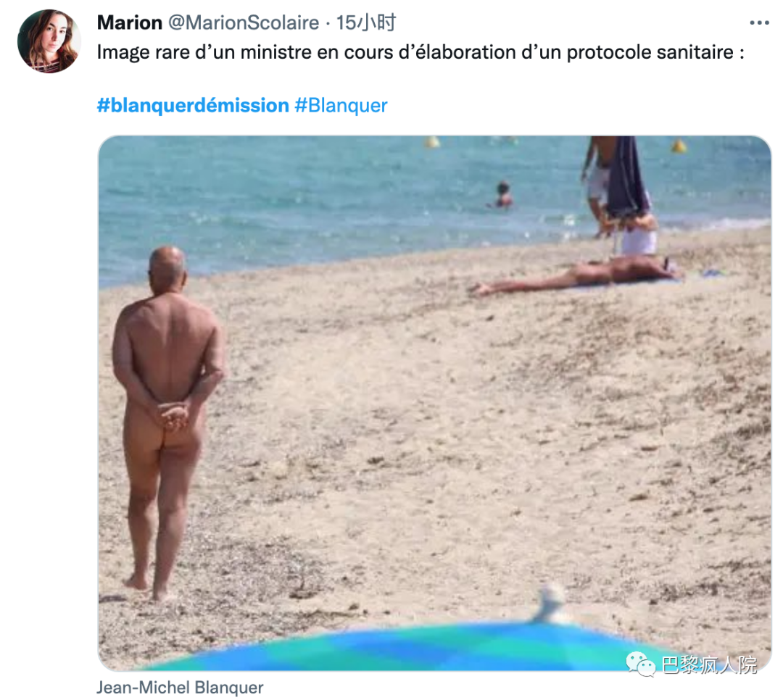
Task: Open the #Blanquer hashtag link
Action: point(341,105)
